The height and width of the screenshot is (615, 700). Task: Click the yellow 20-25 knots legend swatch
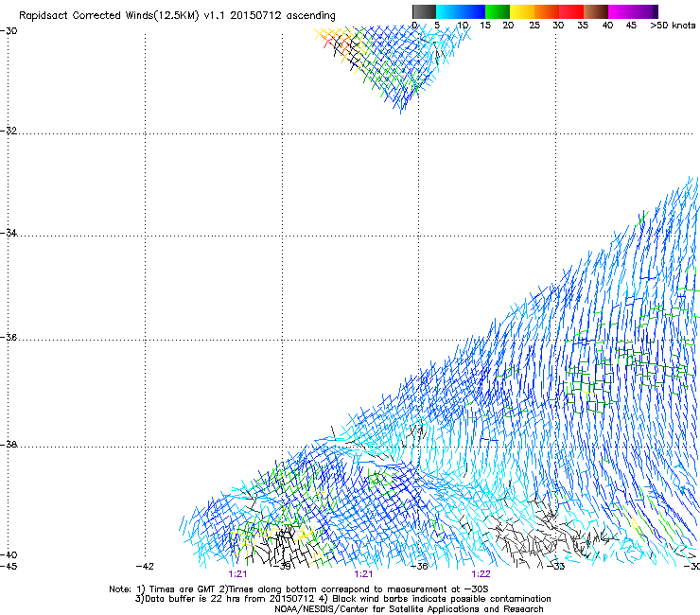[522, 11]
